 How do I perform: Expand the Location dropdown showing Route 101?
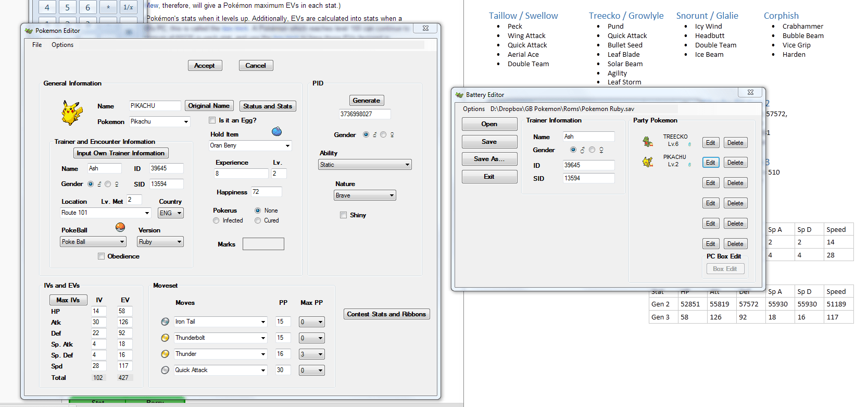[x=106, y=213]
